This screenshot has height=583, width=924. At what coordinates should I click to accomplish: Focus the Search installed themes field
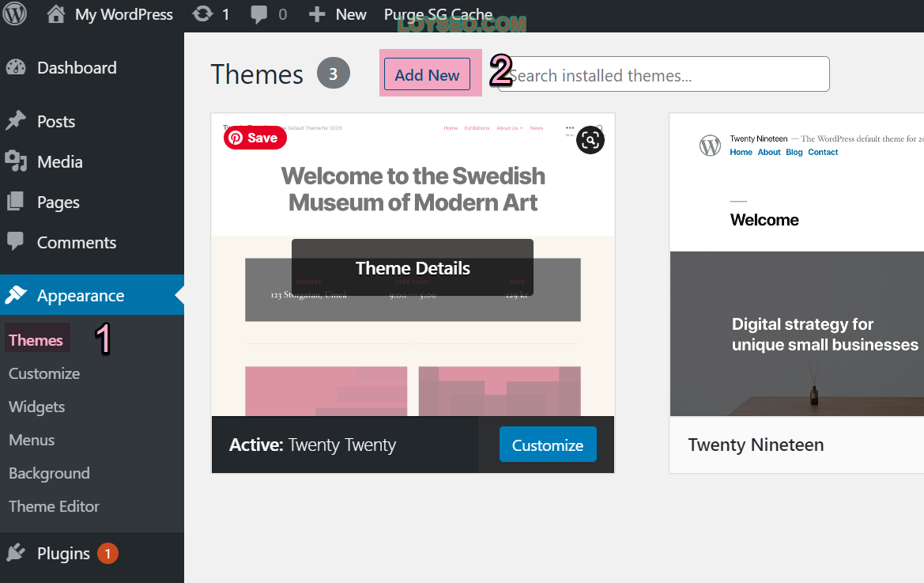tap(664, 74)
